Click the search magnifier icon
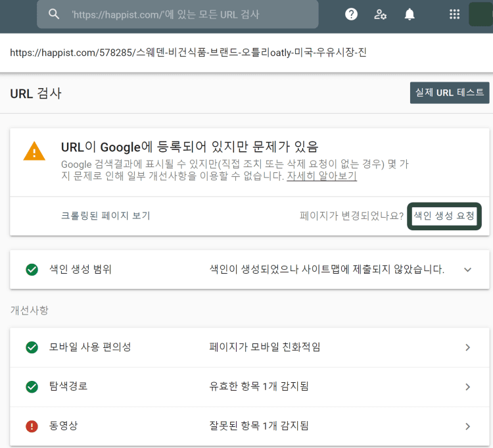This screenshot has width=493, height=448. click(54, 14)
